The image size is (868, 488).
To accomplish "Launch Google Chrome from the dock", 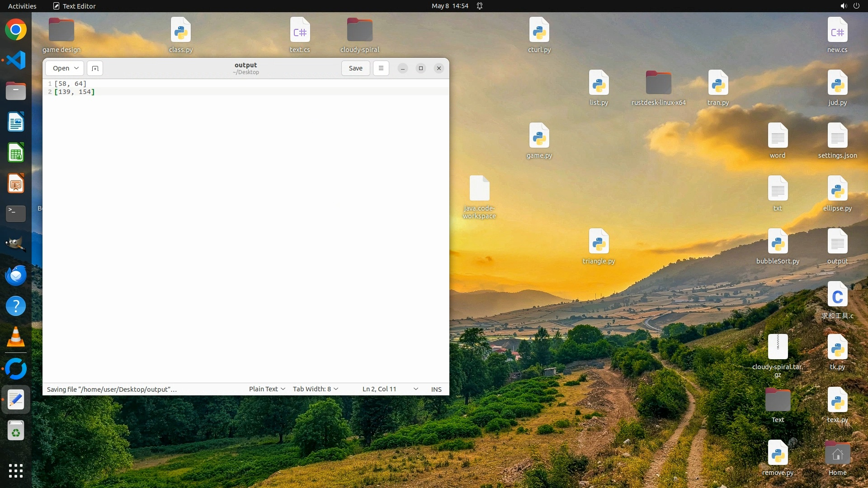I will [x=16, y=30].
